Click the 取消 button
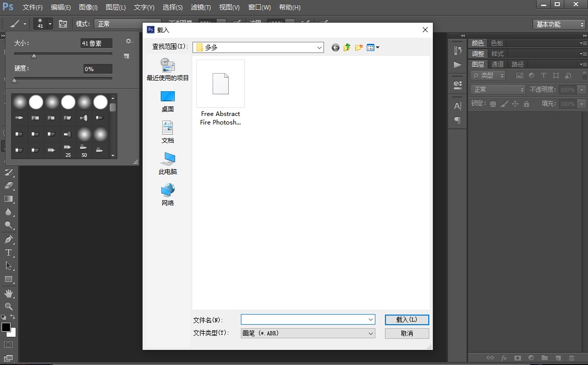The width and height of the screenshot is (588, 365). point(407,333)
